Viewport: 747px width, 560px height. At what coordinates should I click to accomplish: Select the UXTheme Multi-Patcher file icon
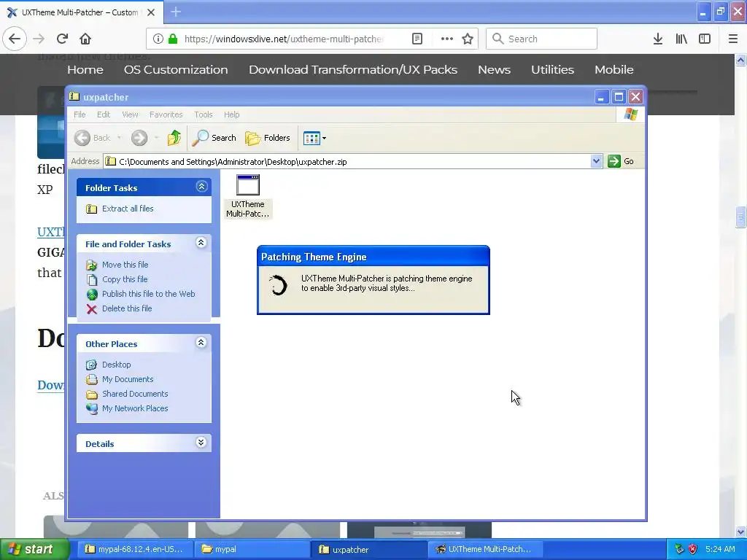click(248, 195)
